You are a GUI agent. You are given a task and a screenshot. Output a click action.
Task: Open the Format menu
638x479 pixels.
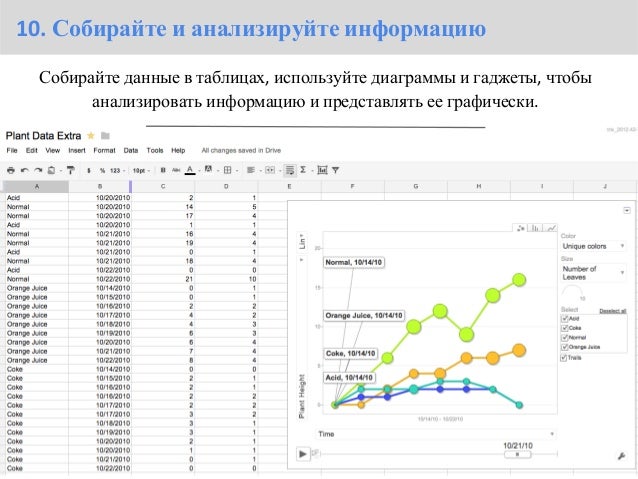(105, 150)
